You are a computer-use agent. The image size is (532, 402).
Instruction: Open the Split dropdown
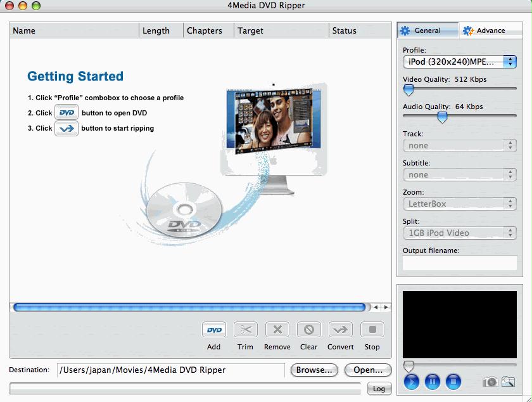(460, 233)
